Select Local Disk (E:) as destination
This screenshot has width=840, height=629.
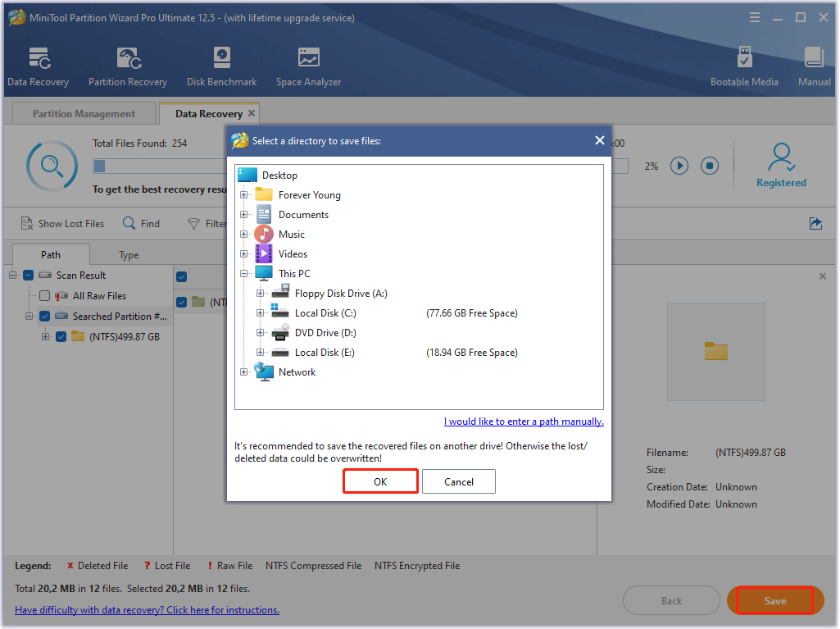pos(325,353)
